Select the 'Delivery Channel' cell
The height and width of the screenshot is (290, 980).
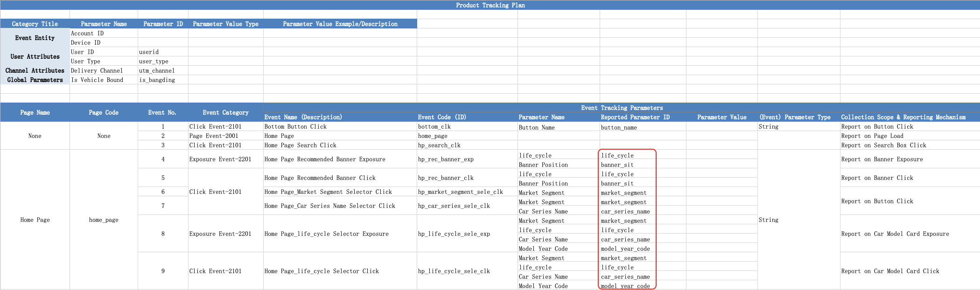pos(104,70)
